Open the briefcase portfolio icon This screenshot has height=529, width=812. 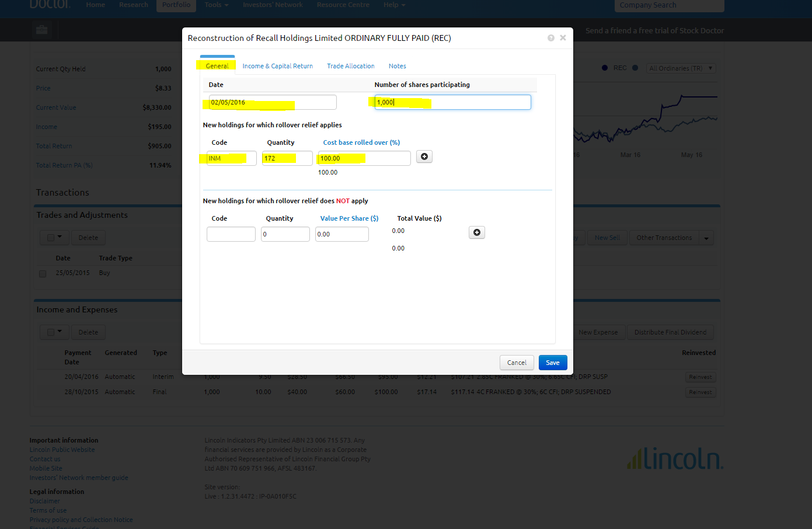(42, 30)
